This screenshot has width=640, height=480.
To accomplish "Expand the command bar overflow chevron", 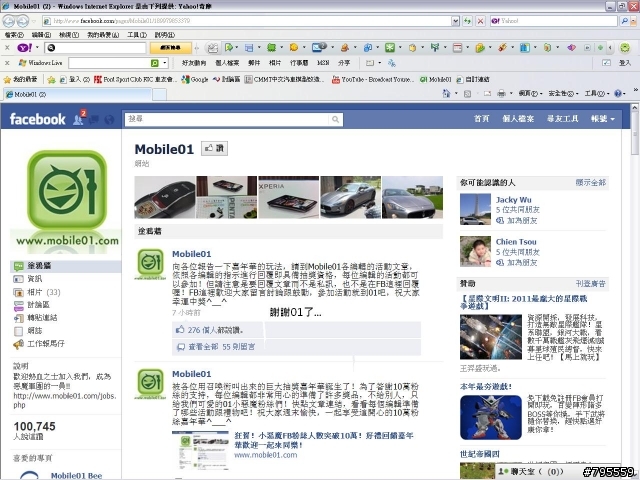I will (x=635, y=90).
